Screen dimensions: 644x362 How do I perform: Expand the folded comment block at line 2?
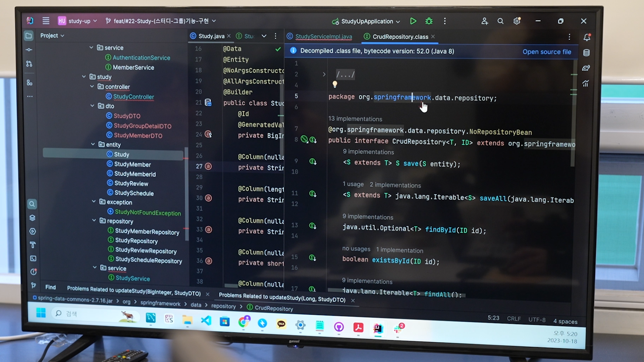coord(324,74)
